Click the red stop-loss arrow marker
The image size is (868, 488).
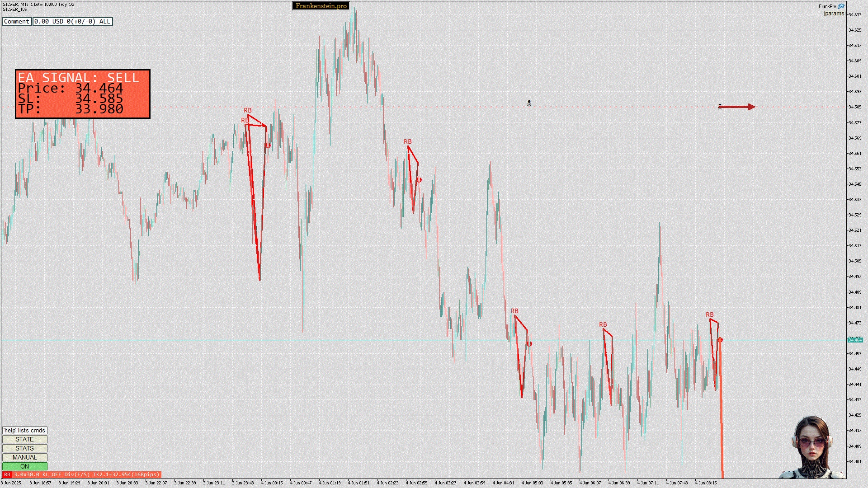[x=737, y=107]
